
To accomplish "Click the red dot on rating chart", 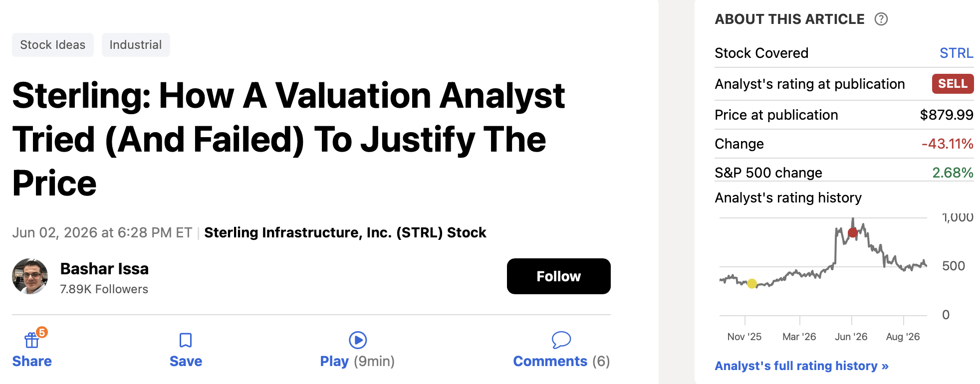I will [853, 232].
